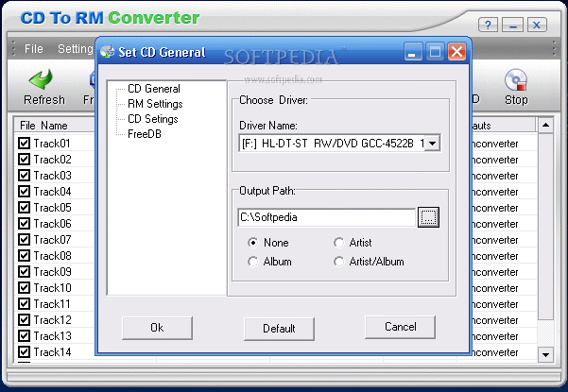Toggle the Track04 checkbox

24,191
